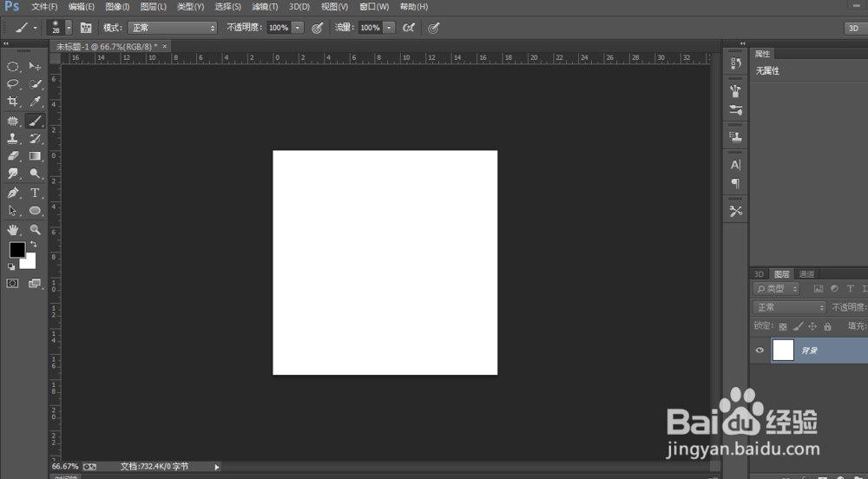This screenshot has width=868, height=479.
Task: Select the Zoom tool magnifier
Action: click(x=35, y=230)
